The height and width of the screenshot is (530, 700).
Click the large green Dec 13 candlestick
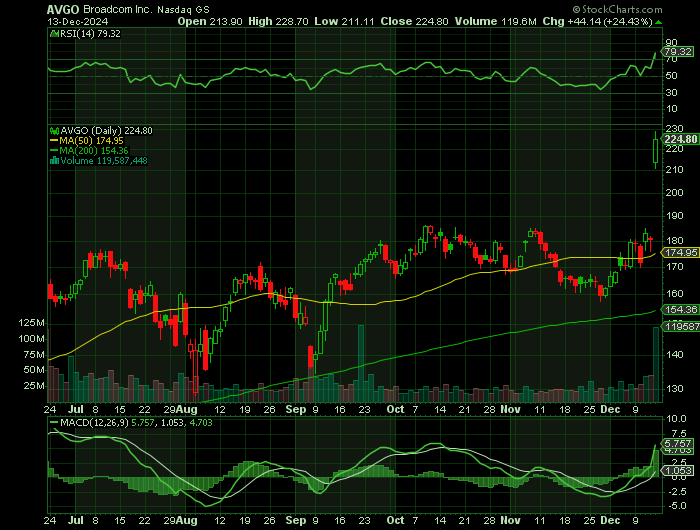[x=655, y=150]
